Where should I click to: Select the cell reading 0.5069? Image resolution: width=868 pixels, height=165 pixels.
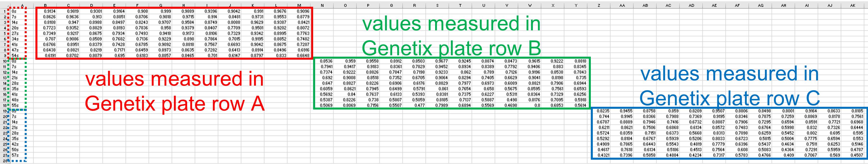point(322,105)
